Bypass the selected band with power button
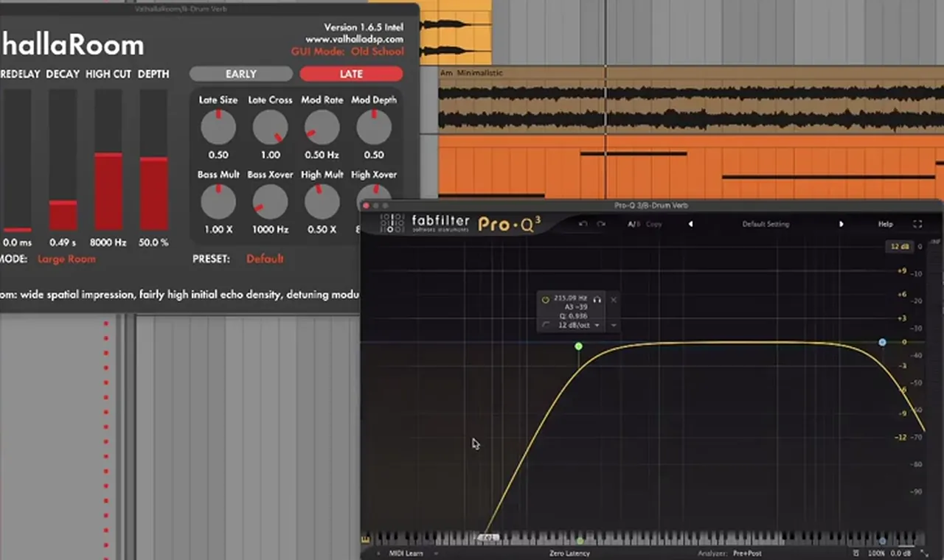 point(546,300)
